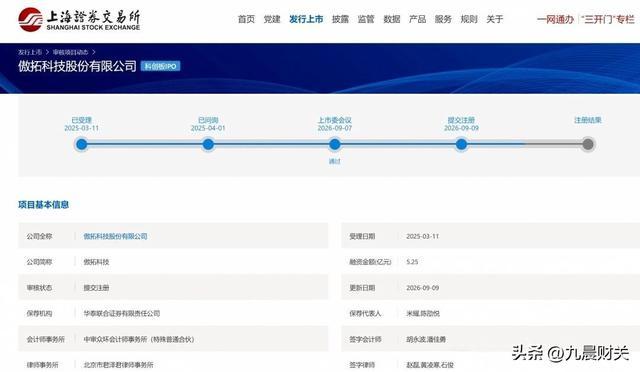Viewport: 640px width, 372px height.
Task: Click the grey 注册结果 timeline node
Action: pos(588,144)
